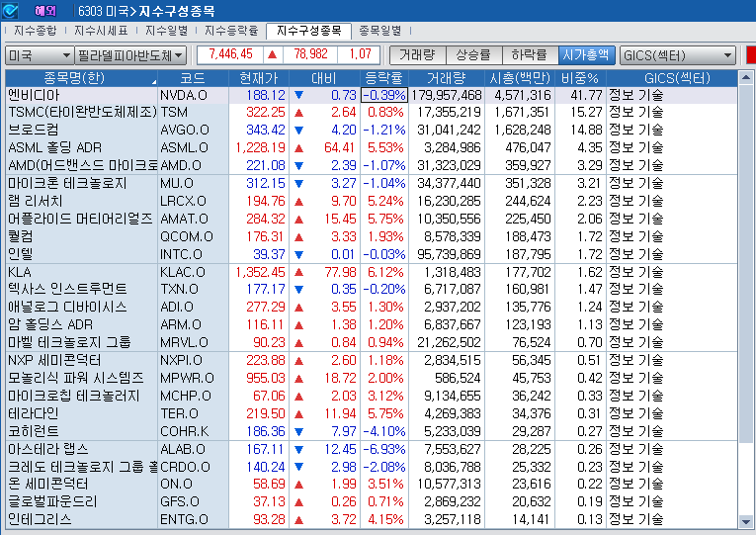Screen dimensions: 756x535
Task: Click the scrollbar up arrow
Action: [745, 77]
